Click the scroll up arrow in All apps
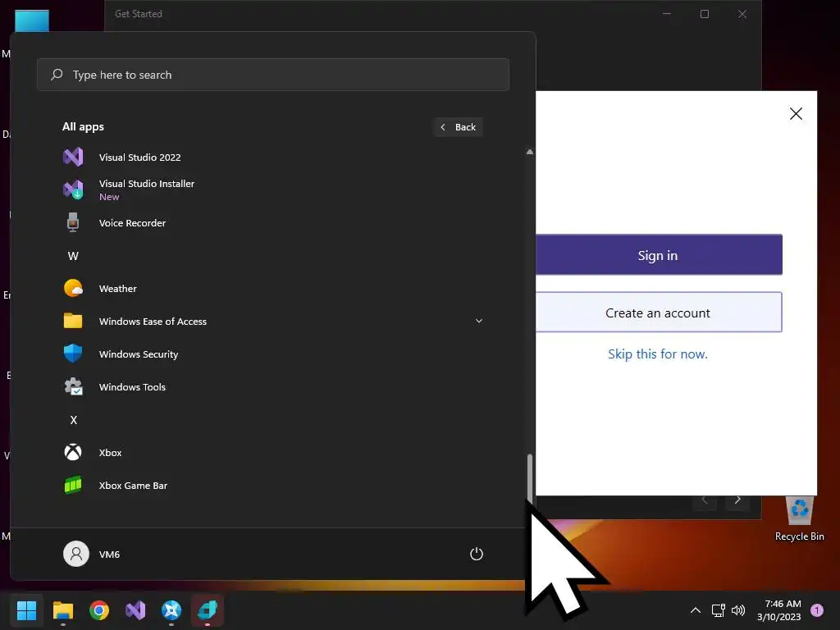 pyautogui.click(x=530, y=152)
